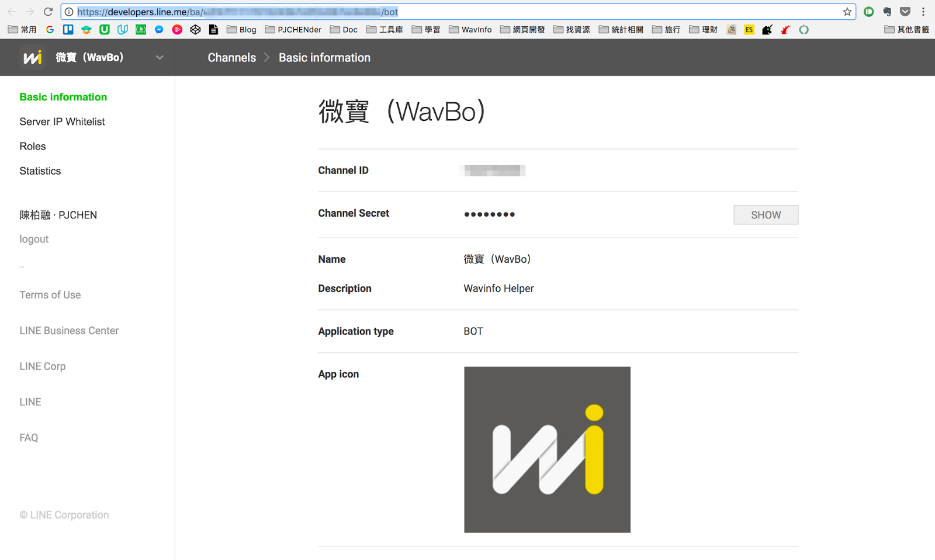Click the browser back arrow
The width and height of the screenshot is (935, 560).
[x=12, y=12]
